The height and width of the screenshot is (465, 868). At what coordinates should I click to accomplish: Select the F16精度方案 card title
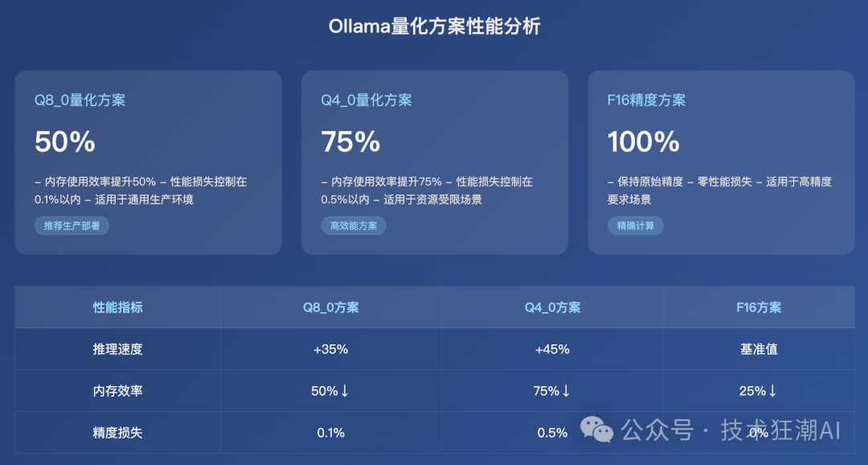pyautogui.click(x=646, y=101)
